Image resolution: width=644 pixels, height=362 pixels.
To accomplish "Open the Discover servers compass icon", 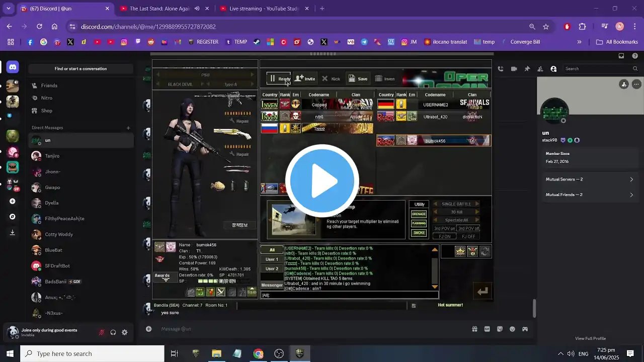I will pyautogui.click(x=13, y=217).
